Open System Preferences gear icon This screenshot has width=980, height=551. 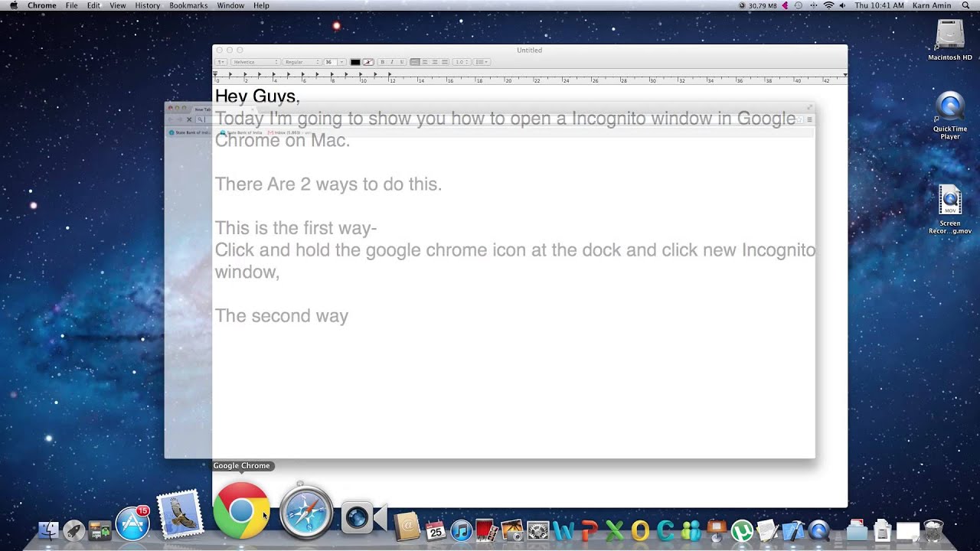pos(538,530)
